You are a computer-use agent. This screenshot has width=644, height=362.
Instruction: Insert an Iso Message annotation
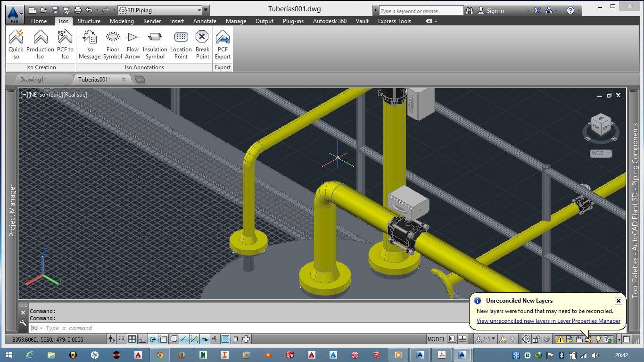pos(90,44)
